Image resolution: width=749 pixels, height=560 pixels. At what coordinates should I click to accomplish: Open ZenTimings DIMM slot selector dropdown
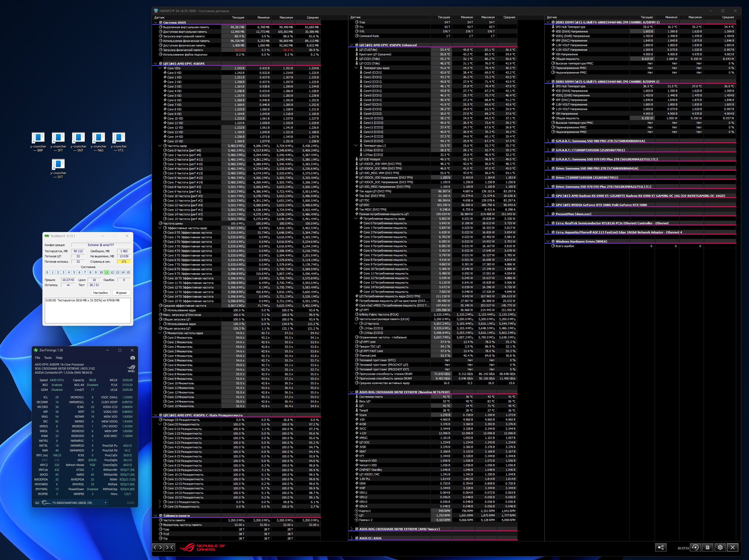point(106,503)
